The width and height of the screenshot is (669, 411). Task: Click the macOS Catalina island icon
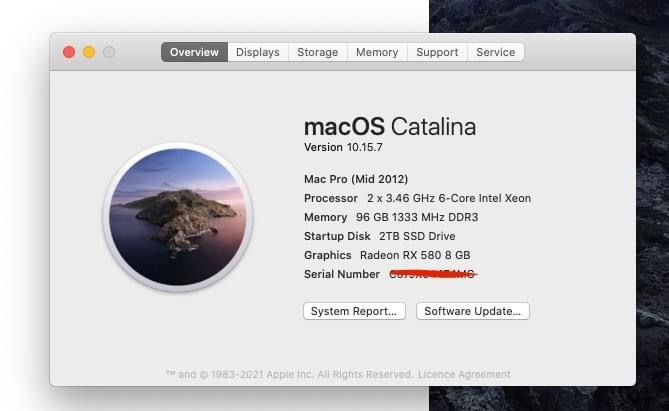(178, 217)
